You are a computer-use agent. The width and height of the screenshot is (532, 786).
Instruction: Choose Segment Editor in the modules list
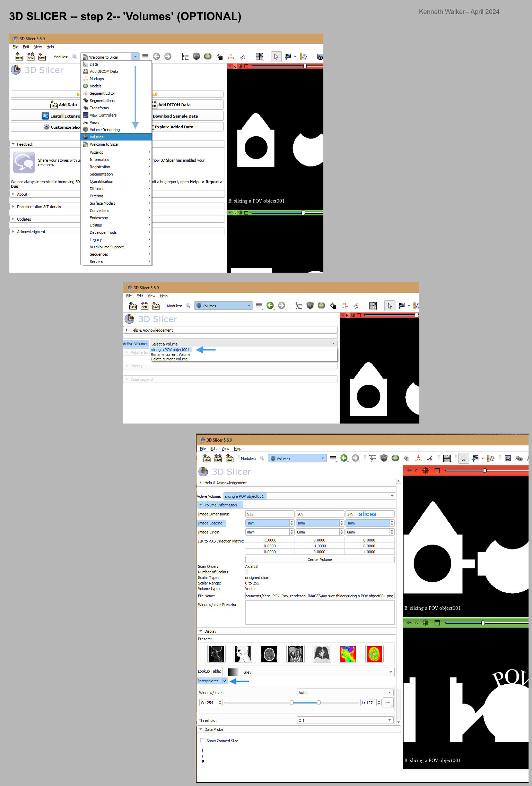coord(102,93)
